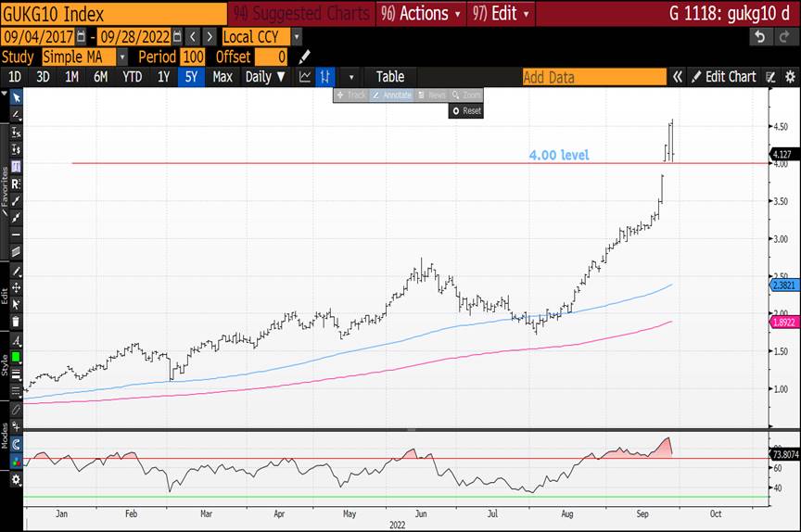Toggle the magnet snap mode
The image size is (801, 532).
(x=16, y=444)
